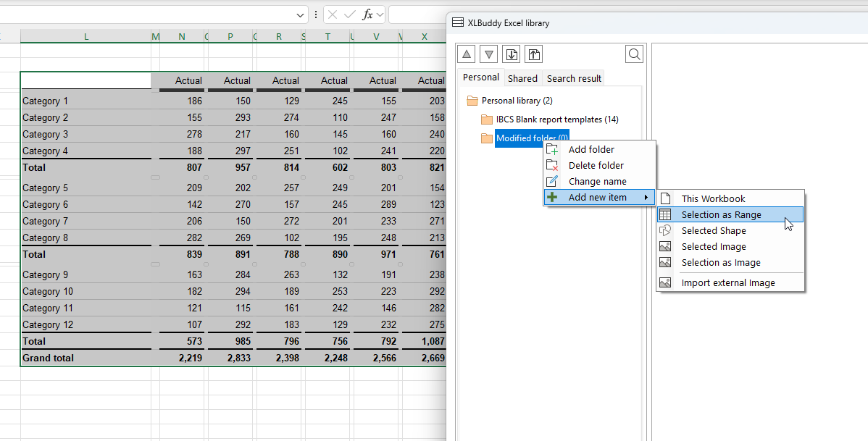Click the import library file icon
The height and width of the screenshot is (441, 868).
coord(512,54)
